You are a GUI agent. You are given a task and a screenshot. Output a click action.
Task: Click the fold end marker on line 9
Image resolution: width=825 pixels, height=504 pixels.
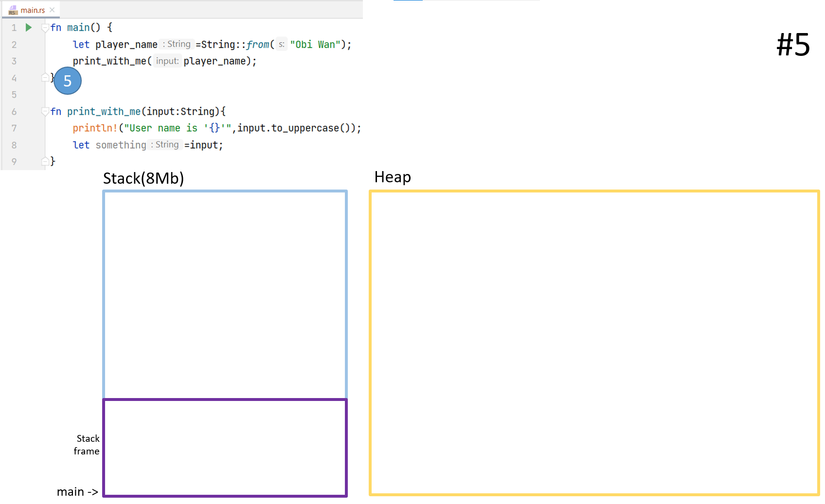coord(45,161)
